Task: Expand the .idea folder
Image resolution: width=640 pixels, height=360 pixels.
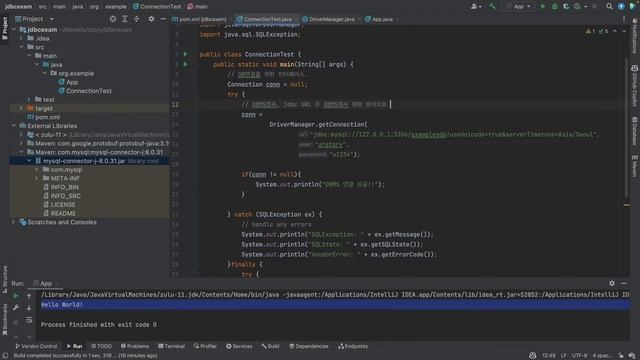Action: 21,38
